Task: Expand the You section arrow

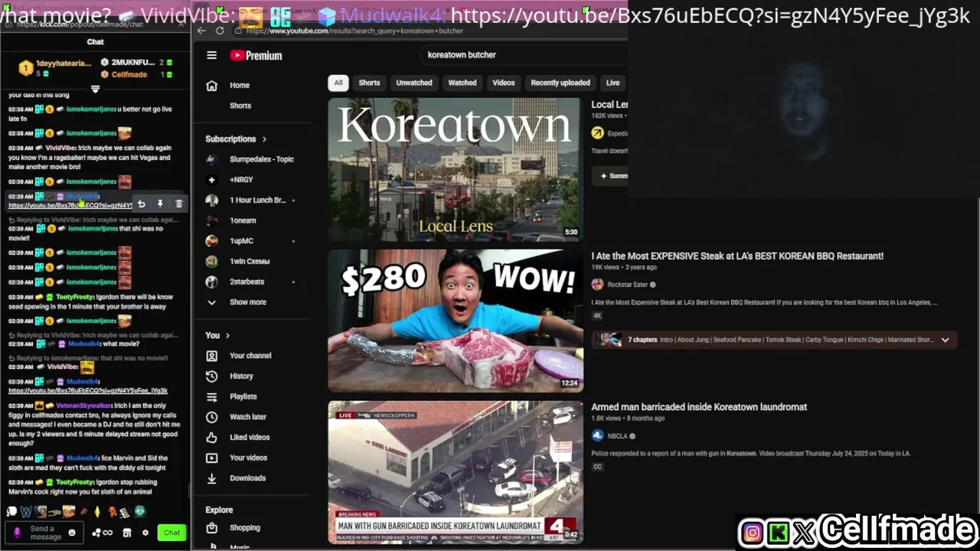Action: click(227, 335)
